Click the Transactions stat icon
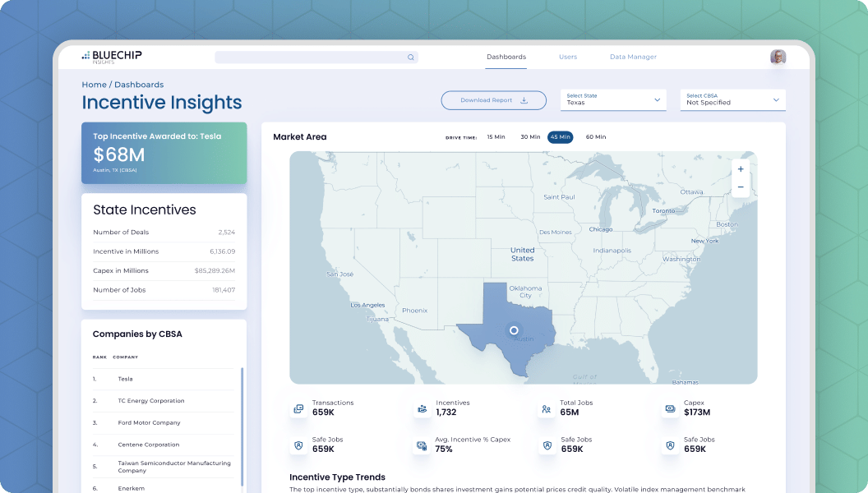 pos(298,409)
